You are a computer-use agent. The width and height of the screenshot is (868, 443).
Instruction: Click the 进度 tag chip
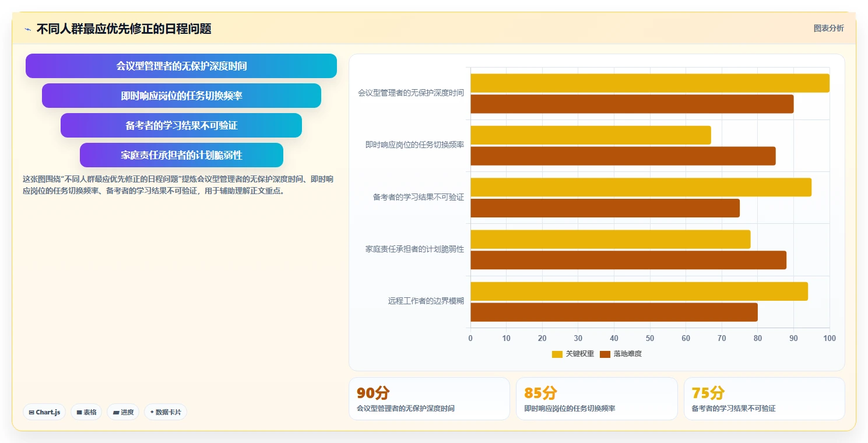[123, 412]
